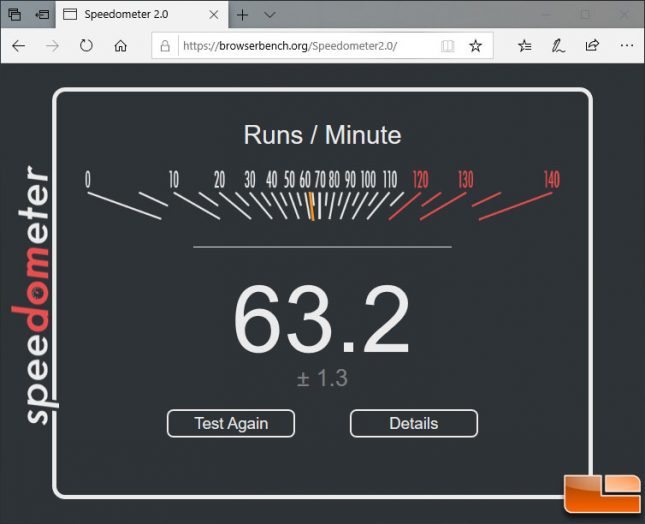Click the ± 1.3 deviation text

(x=322, y=378)
